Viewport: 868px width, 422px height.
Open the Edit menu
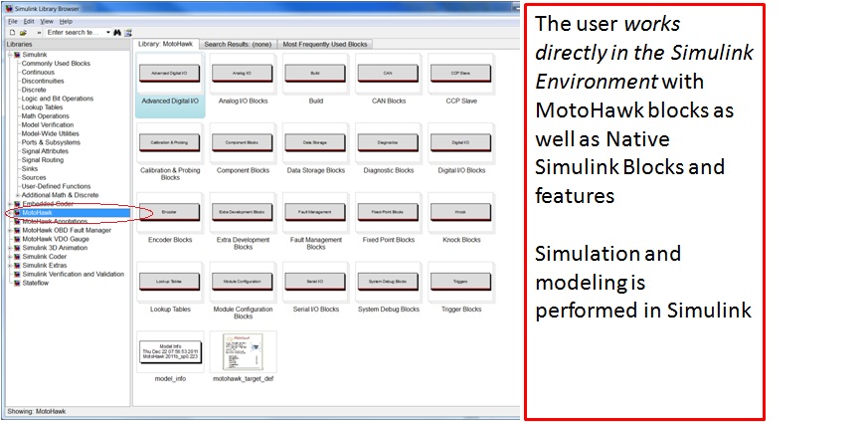(x=29, y=21)
